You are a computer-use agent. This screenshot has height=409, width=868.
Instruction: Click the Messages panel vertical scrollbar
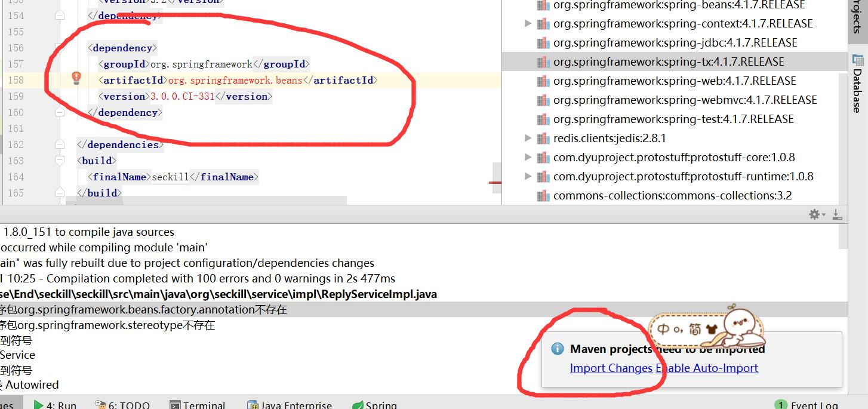tap(843, 236)
